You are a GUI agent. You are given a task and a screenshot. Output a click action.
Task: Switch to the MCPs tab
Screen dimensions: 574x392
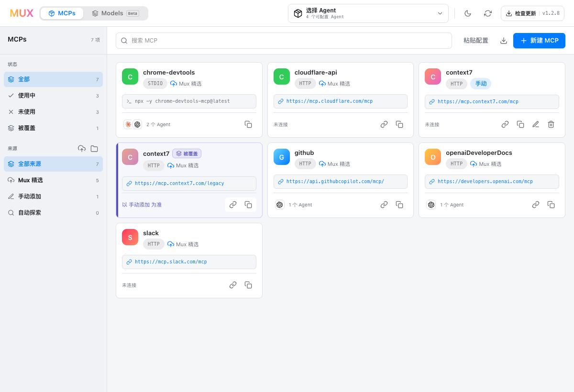point(62,13)
